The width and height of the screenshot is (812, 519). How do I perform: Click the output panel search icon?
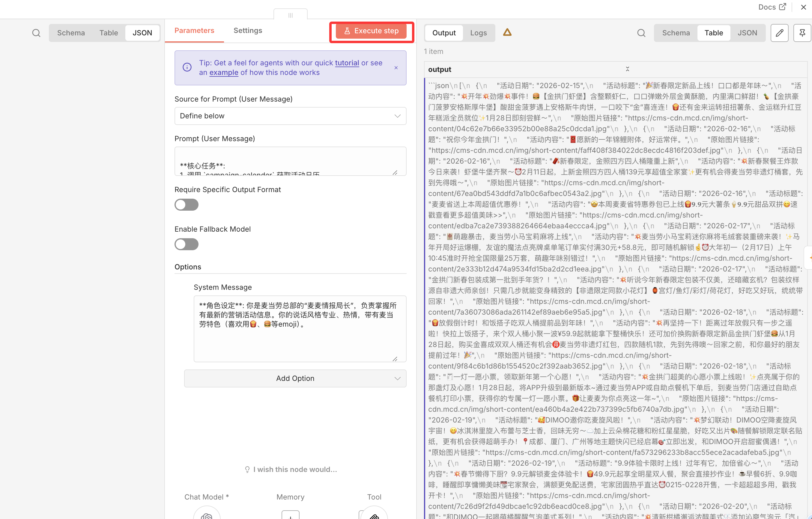pos(641,33)
